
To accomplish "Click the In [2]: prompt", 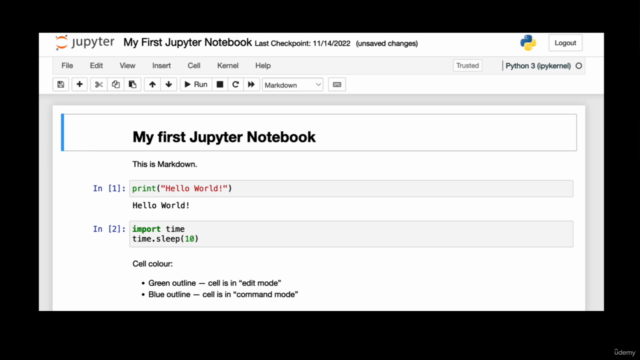I will pyautogui.click(x=109, y=229).
